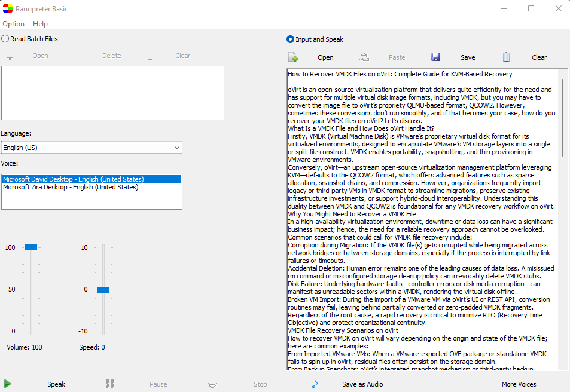The height and width of the screenshot is (392, 570).
Task: Click the heading line 'How to Recover VMDK Files on oVirt'
Action: (x=400, y=74)
